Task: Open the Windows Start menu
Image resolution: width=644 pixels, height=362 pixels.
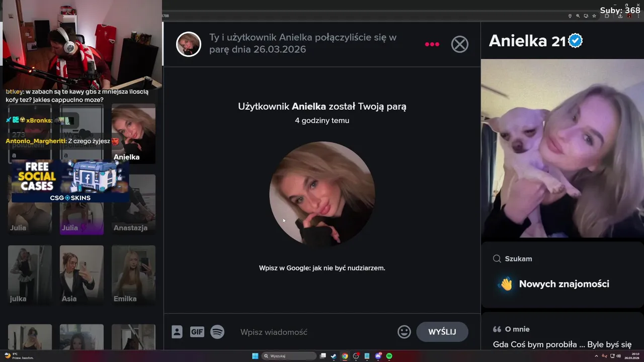Action: pyautogui.click(x=255, y=356)
